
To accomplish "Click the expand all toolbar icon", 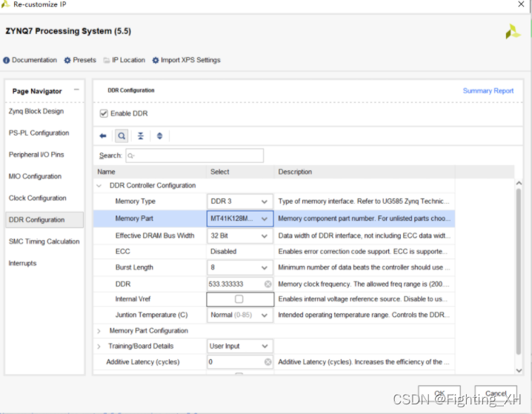I will coord(159,136).
